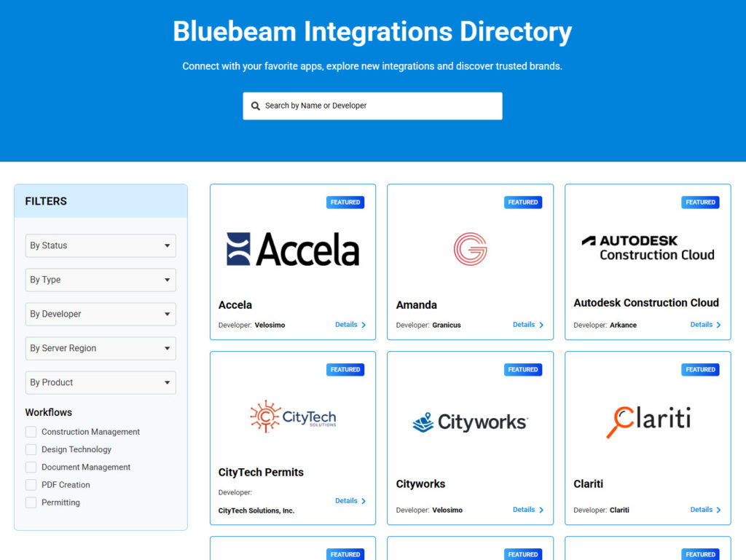The height and width of the screenshot is (560, 746).
Task: Click the chevron beside Clariti Details
Action: [x=719, y=510]
